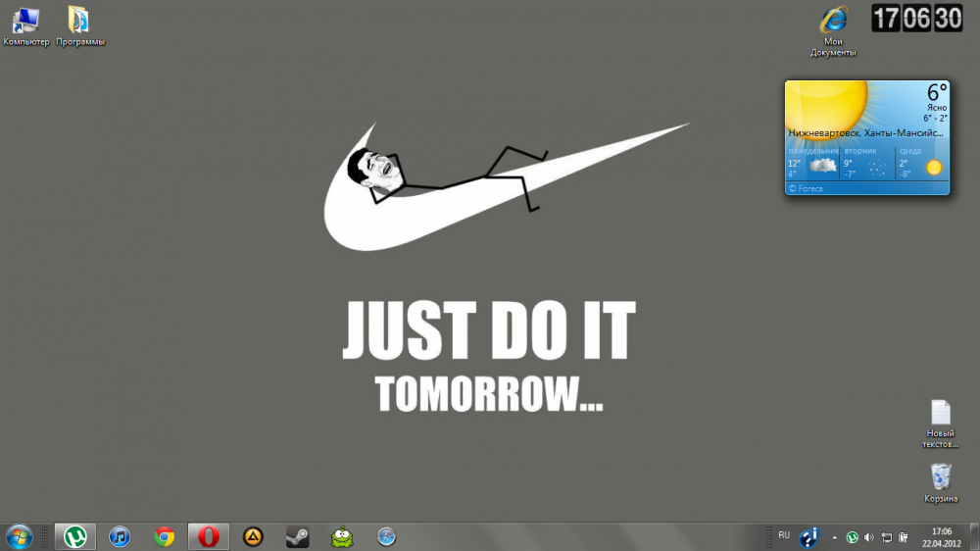Select the Мои Документы desktop icon
This screenshot has width=980, height=551.
pos(833,32)
